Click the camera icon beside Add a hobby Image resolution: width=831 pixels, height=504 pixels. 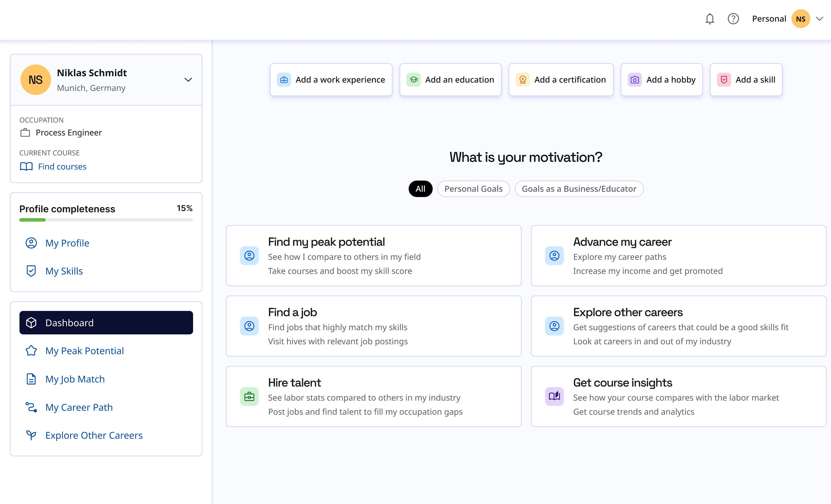tap(634, 80)
